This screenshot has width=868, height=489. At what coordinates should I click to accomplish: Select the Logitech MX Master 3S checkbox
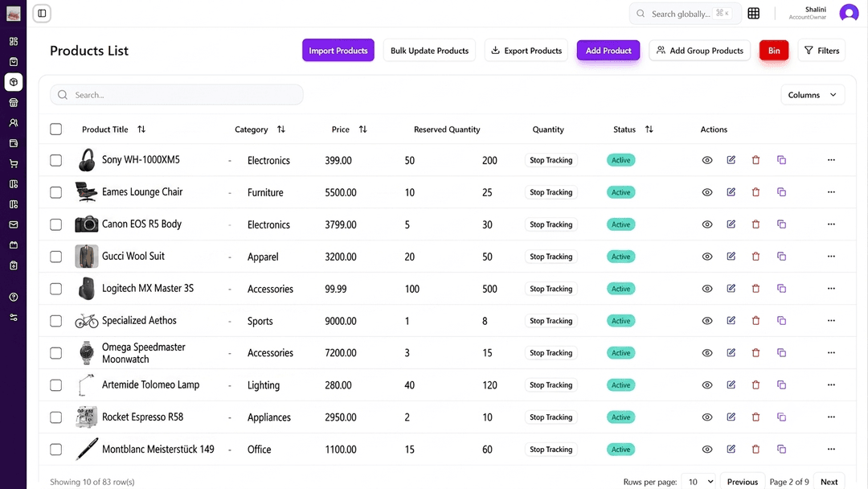56,289
